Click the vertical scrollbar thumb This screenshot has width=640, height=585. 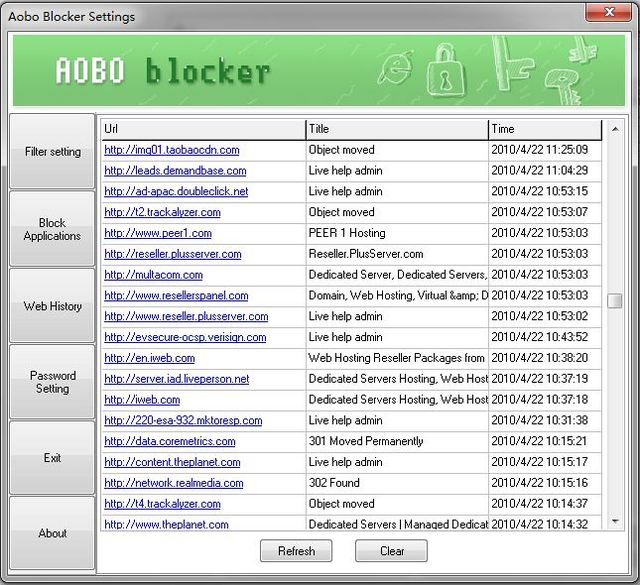tap(615, 301)
